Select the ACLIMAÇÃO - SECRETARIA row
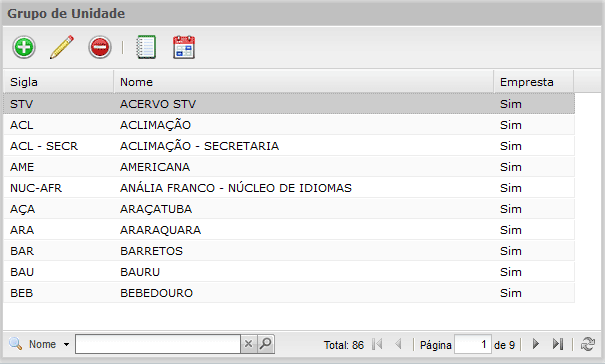The height and width of the screenshot is (364, 605). pos(289,146)
